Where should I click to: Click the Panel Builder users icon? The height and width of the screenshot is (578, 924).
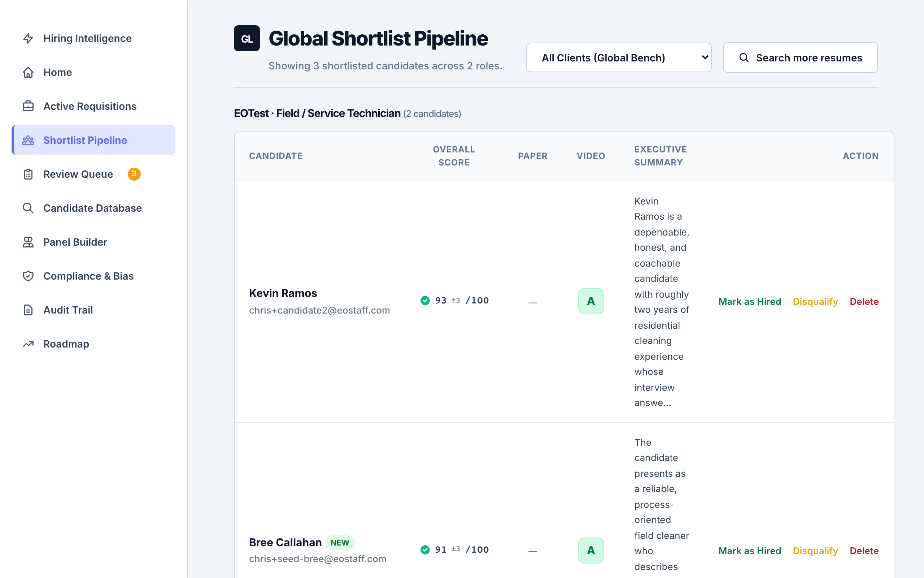coord(28,242)
